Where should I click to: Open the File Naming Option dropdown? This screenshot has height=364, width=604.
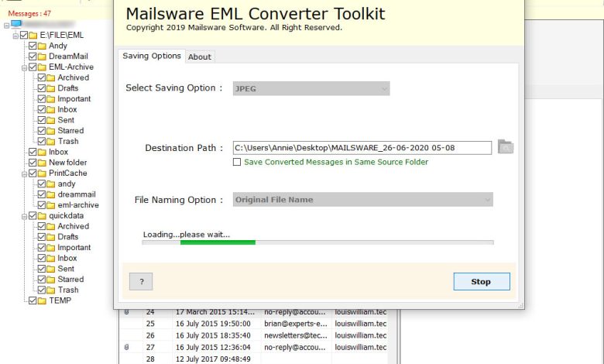click(x=363, y=200)
